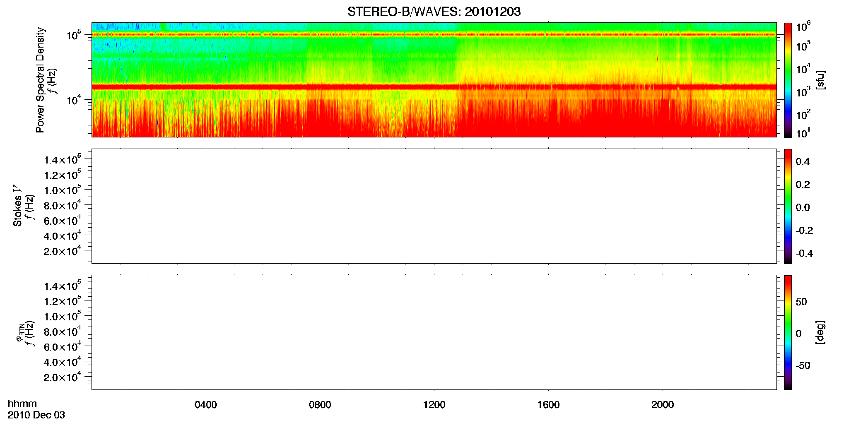
Task: Click the 2010 Dec 03 date label
Action: [x=36, y=415]
